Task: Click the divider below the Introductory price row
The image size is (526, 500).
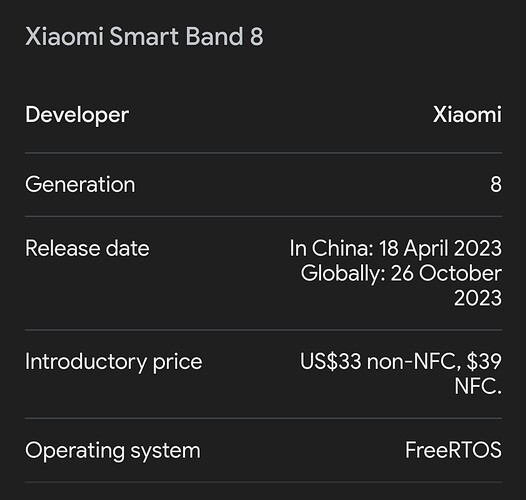Action: pyautogui.click(x=263, y=418)
